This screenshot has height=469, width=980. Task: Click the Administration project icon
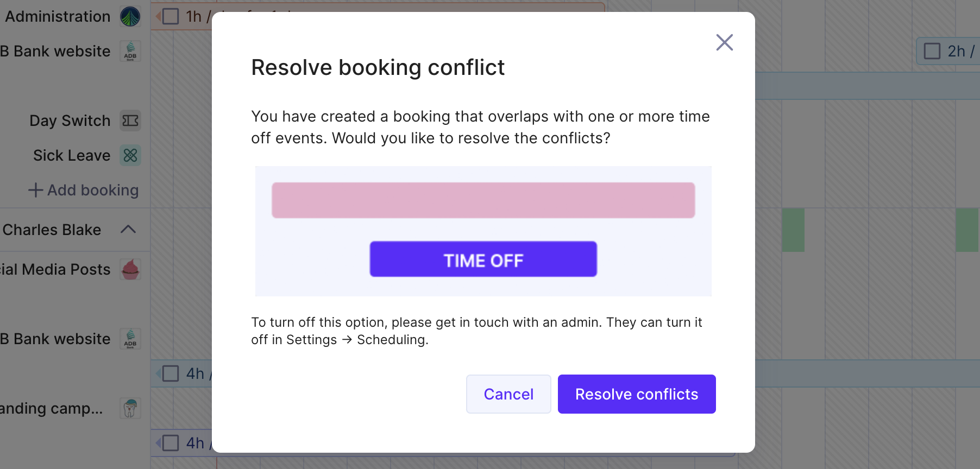(130, 16)
